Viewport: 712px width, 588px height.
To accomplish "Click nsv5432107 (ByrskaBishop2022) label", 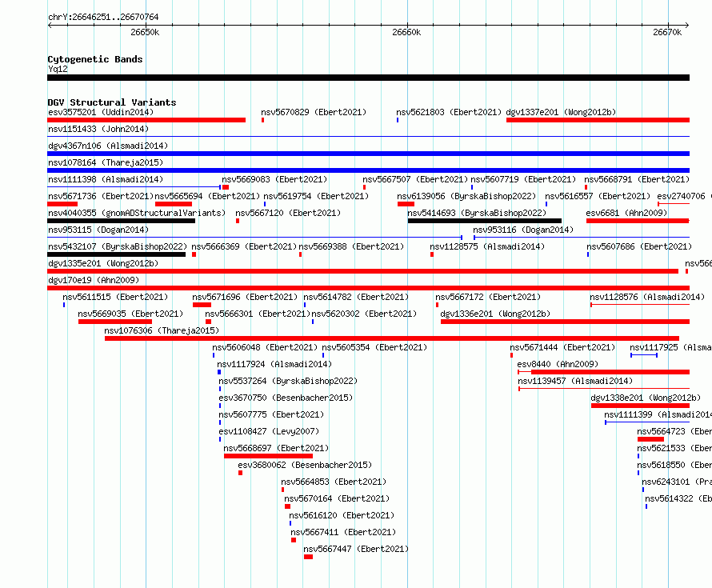I will (118, 246).
